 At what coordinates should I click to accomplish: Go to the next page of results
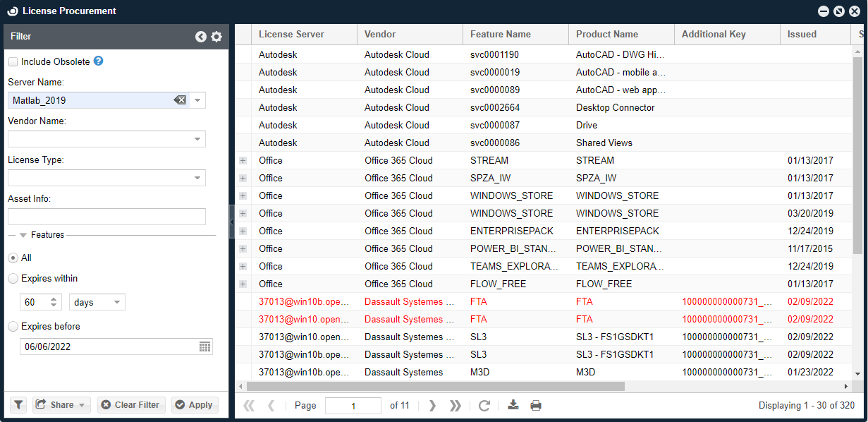432,405
